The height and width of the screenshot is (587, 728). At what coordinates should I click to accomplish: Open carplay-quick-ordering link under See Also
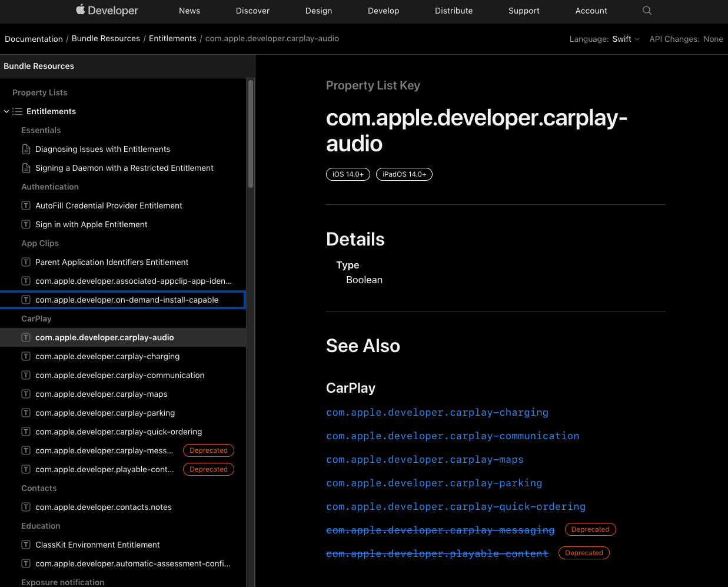pos(456,506)
